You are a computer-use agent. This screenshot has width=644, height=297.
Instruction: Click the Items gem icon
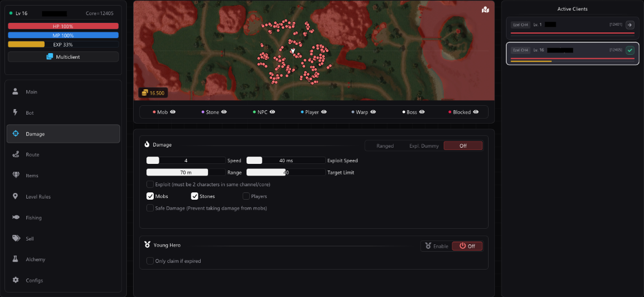point(16,176)
